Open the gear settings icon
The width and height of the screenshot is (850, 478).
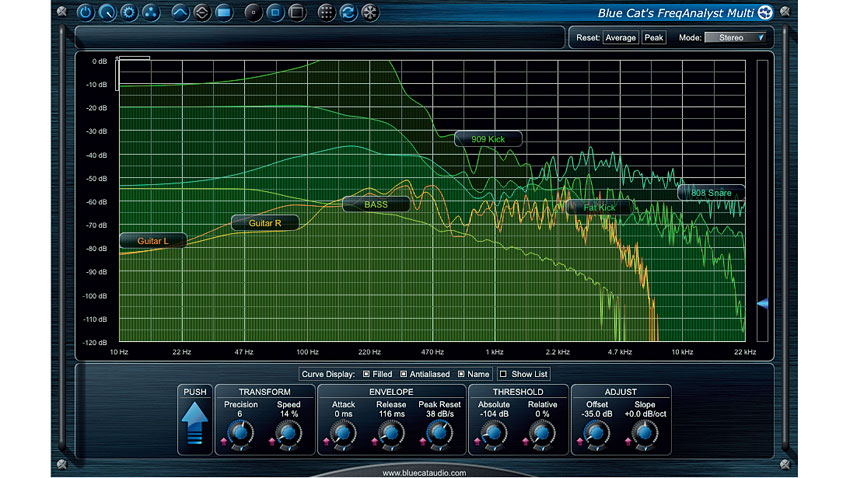coord(129,12)
